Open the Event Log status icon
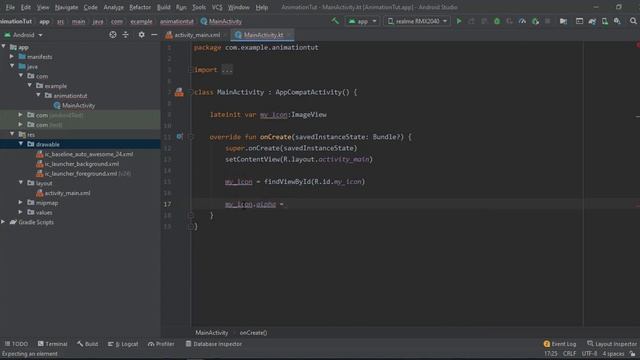 560,344
